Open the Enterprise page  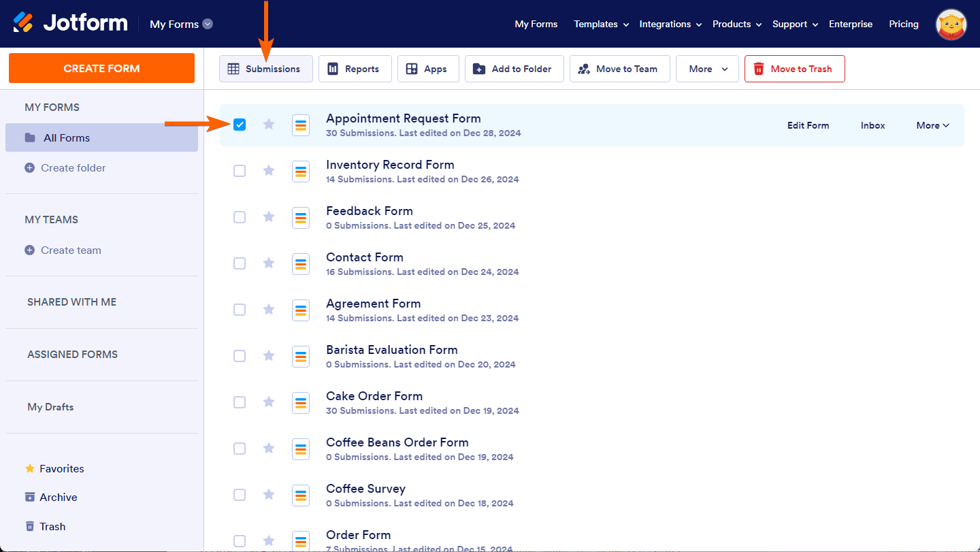coord(851,24)
